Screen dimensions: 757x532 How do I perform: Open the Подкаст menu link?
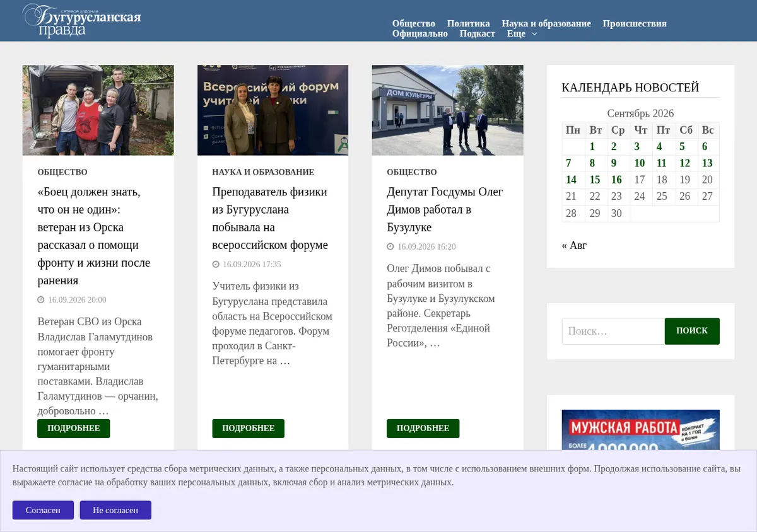[x=478, y=33]
